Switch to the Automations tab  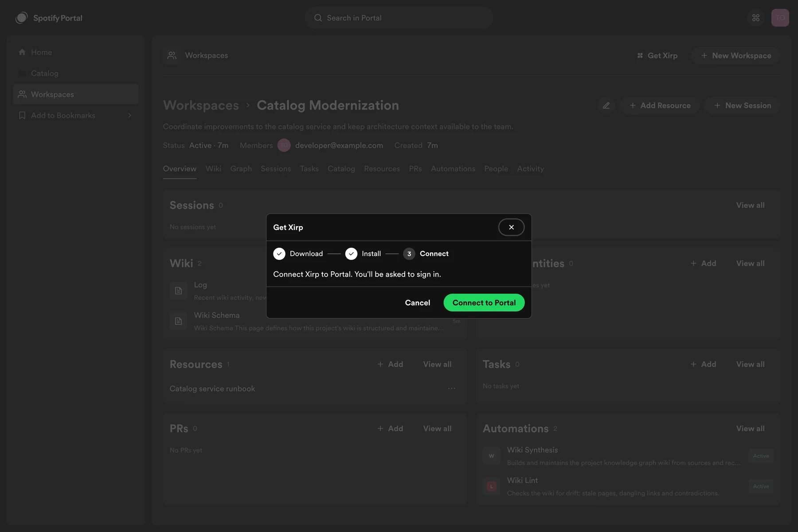coord(453,169)
